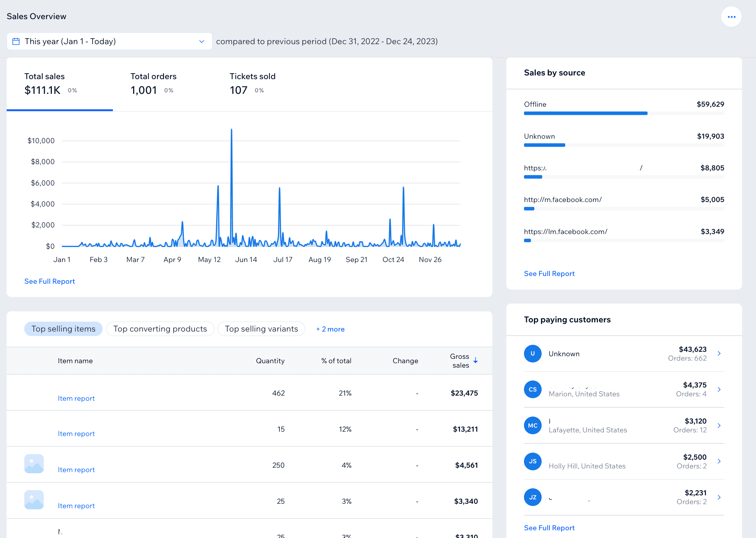Image resolution: width=756 pixels, height=538 pixels.
Task: Click the MC customer avatar
Action: coord(532,425)
